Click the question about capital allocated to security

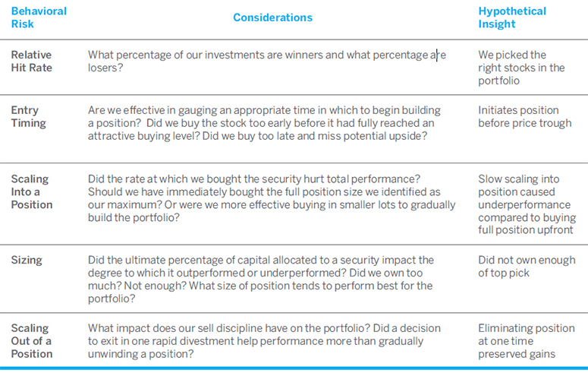coord(261,261)
